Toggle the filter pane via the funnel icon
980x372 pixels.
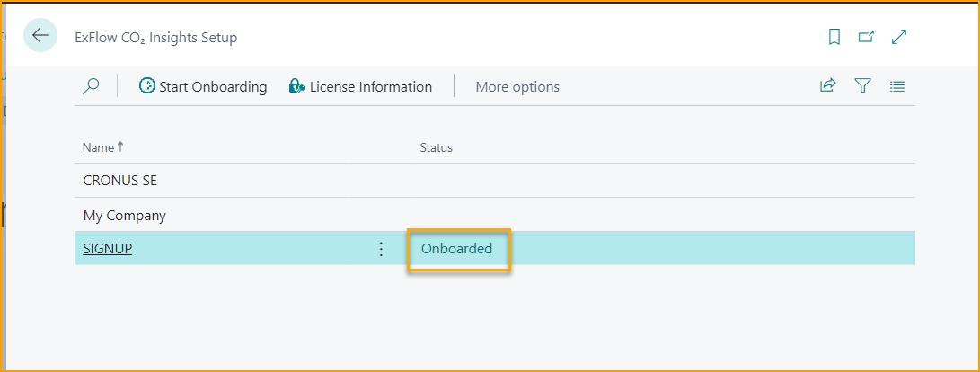click(862, 86)
